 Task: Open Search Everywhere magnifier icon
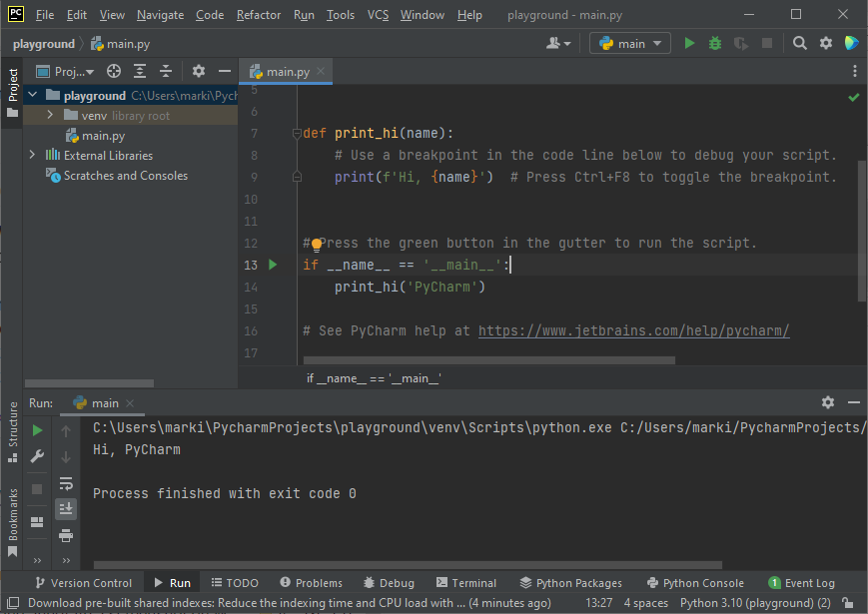[799, 43]
